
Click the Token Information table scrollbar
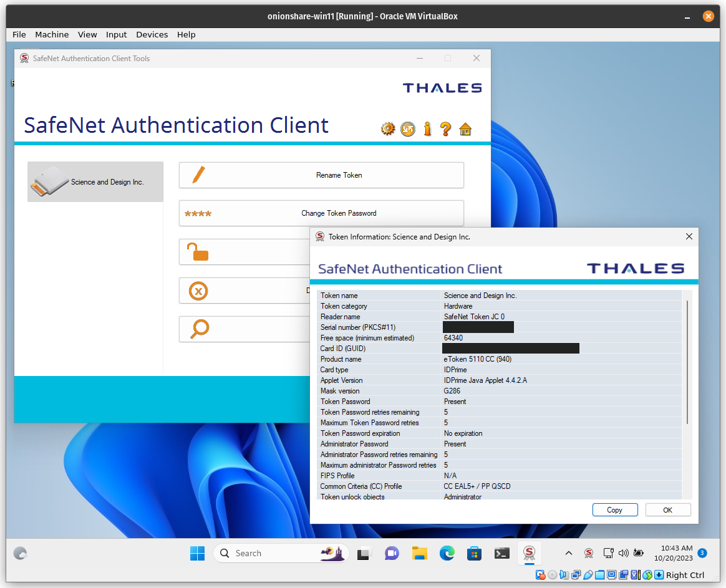point(687,362)
